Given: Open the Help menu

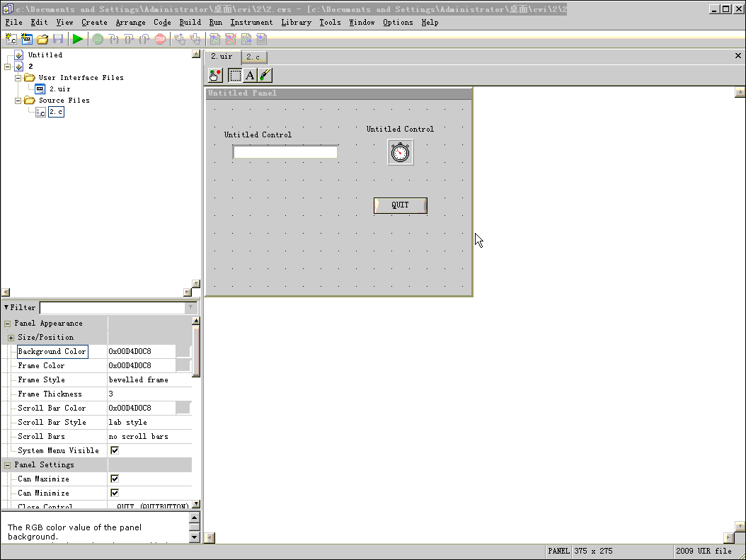Looking at the screenshot, I should [x=430, y=23].
